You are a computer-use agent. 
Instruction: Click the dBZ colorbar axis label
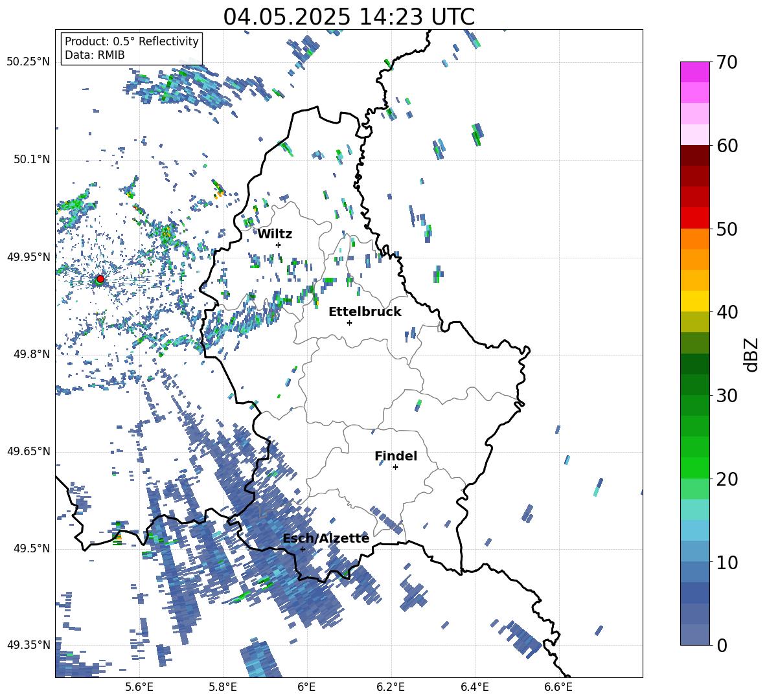(752, 354)
